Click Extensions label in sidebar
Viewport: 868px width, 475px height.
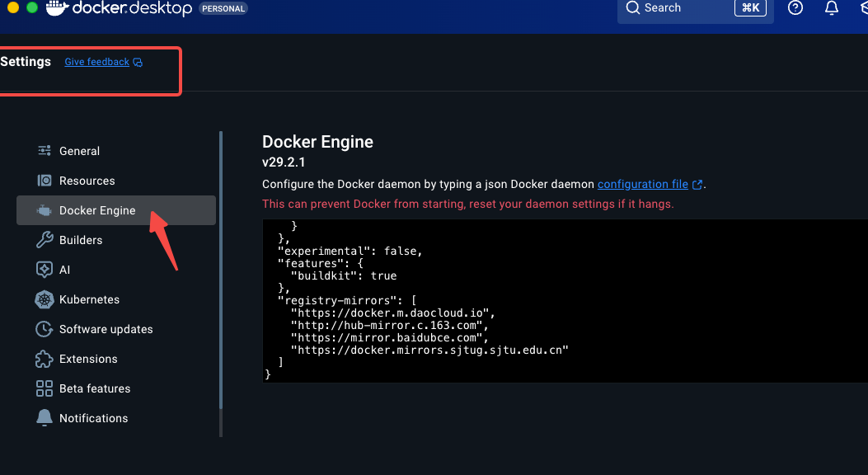point(88,359)
